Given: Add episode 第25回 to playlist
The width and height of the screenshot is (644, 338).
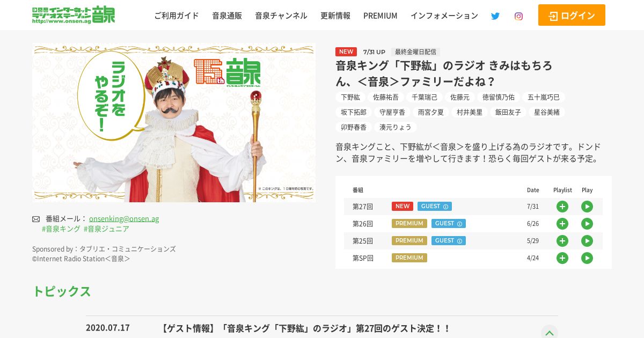Looking at the screenshot, I should tap(562, 241).
